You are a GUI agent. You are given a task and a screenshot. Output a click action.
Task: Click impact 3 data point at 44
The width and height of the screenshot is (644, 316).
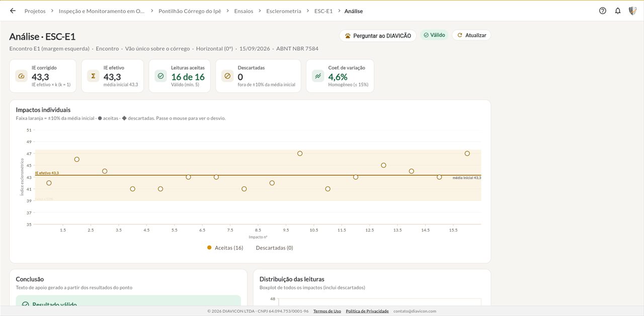105,171
